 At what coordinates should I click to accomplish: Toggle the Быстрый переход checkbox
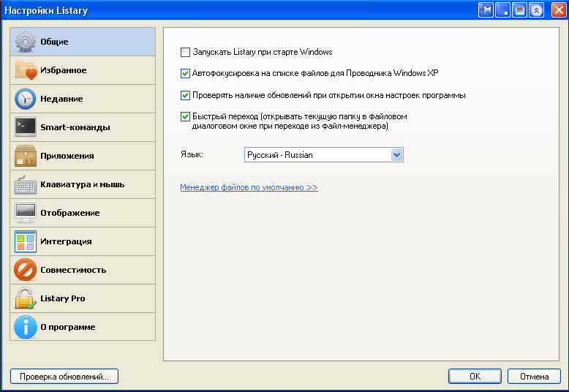tap(185, 116)
